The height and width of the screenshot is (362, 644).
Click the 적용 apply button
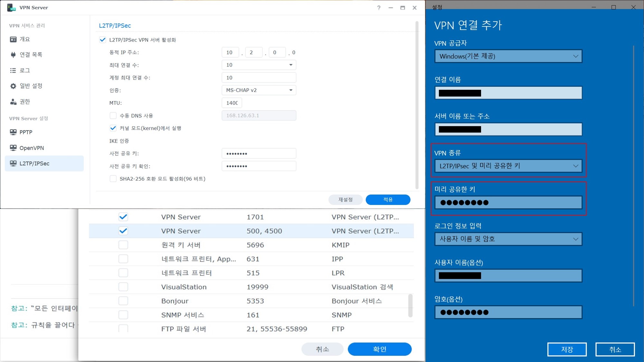click(x=388, y=200)
